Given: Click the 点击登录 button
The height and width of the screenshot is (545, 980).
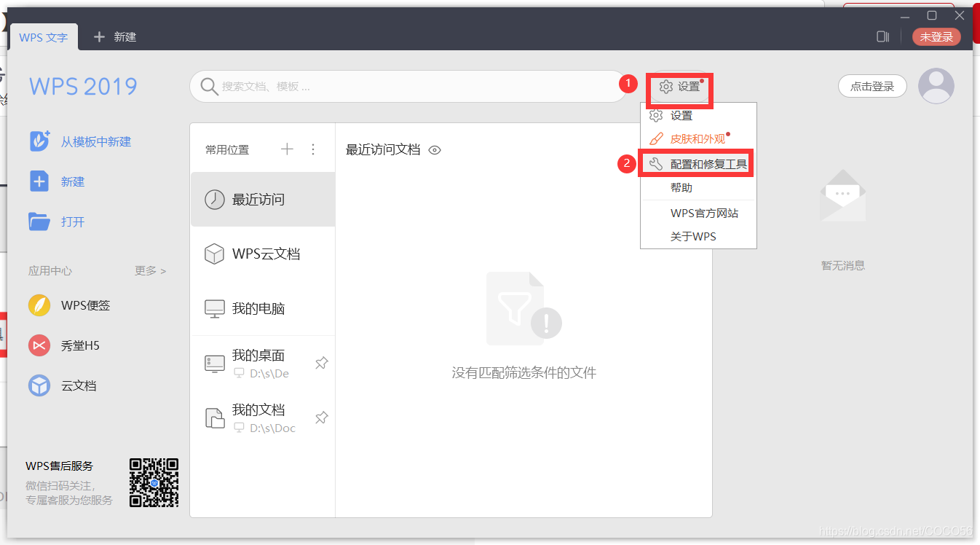Looking at the screenshot, I should 872,86.
